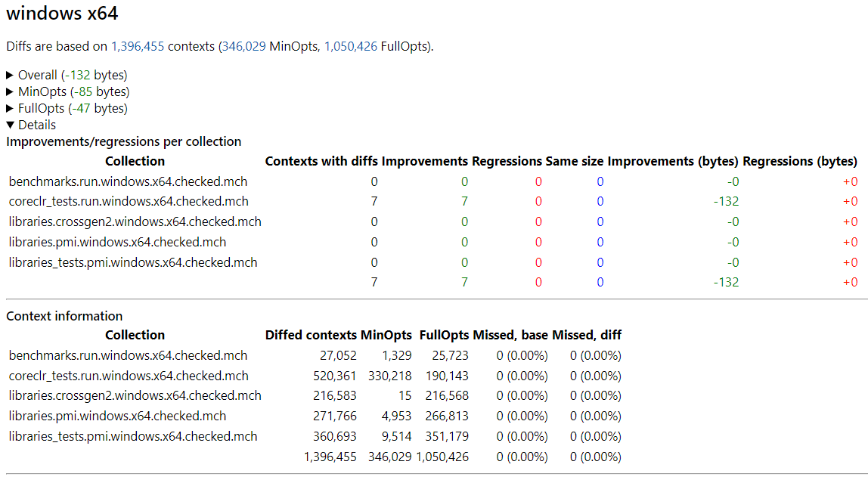The width and height of the screenshot is (868, 480).
Task: Click the 1,050,426 FullOpts count in summary sentence
Action: [350, 46]
